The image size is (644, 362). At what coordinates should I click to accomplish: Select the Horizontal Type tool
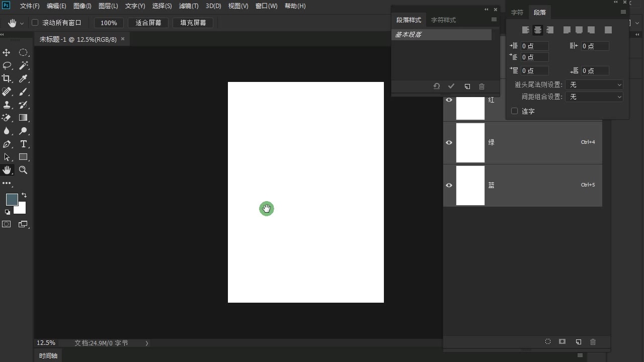tap(23, 144)
